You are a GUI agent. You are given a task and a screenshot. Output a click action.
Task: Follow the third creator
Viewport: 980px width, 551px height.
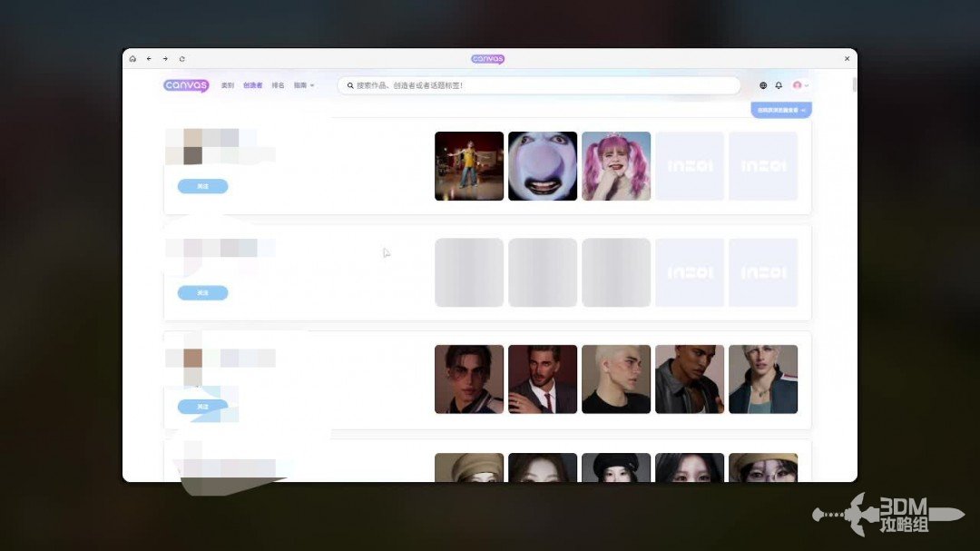coord(202,407)
